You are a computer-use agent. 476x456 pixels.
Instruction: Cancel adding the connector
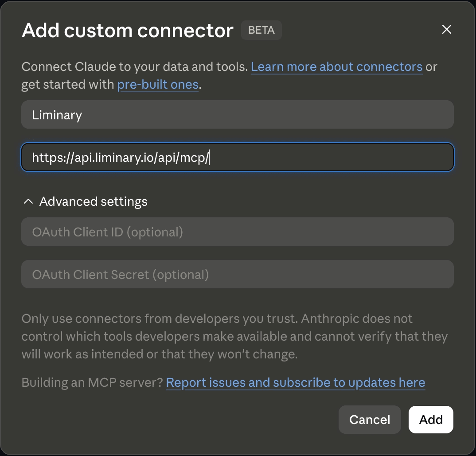[x=370, y=420]
